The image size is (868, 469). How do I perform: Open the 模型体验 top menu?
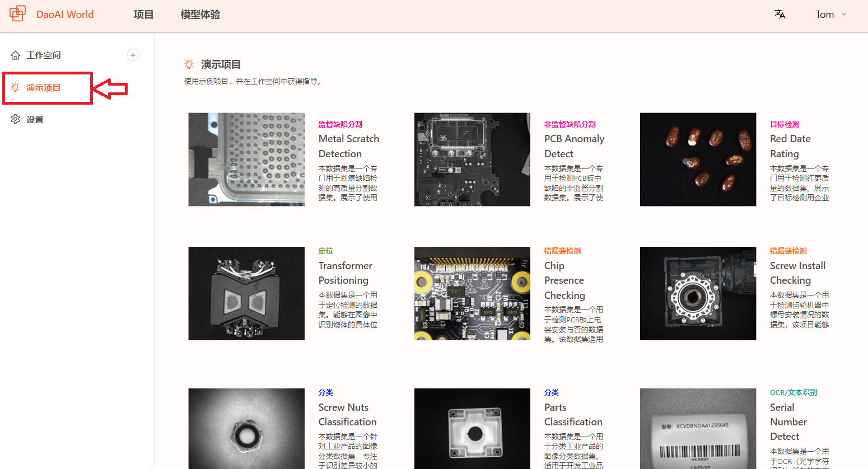click(x=200, y=15)
